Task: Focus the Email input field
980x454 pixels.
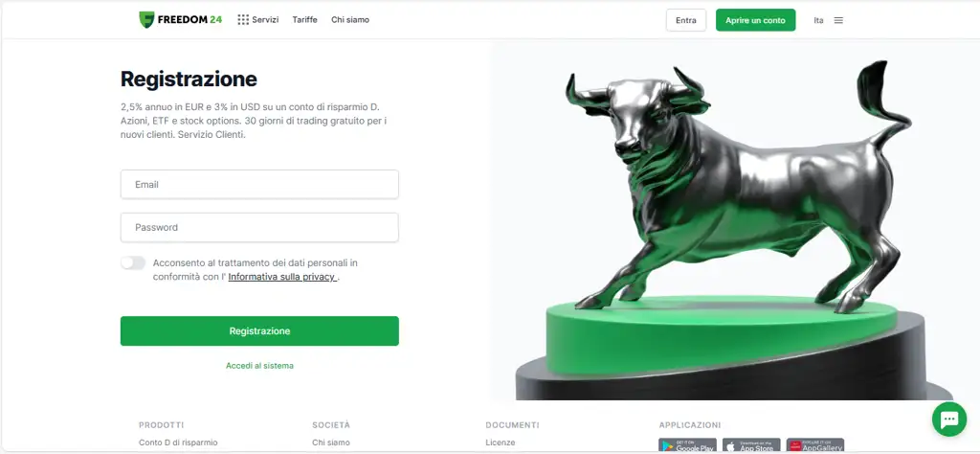Action: [x=259, y=185]
